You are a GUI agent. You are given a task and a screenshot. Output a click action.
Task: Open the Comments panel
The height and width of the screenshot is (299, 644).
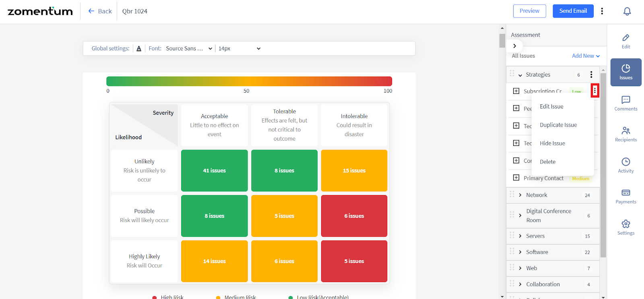point(626,103)
